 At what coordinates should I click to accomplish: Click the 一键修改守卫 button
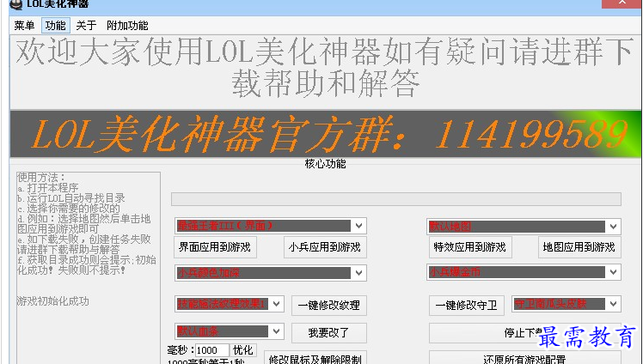(467, 305)
